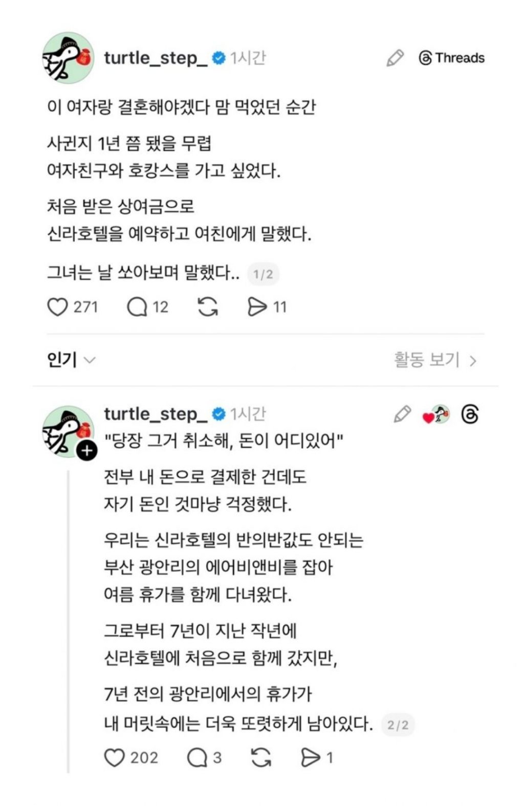Share the first post via send icon
Screen dimensions: 524x812
[x=257, y=307]
